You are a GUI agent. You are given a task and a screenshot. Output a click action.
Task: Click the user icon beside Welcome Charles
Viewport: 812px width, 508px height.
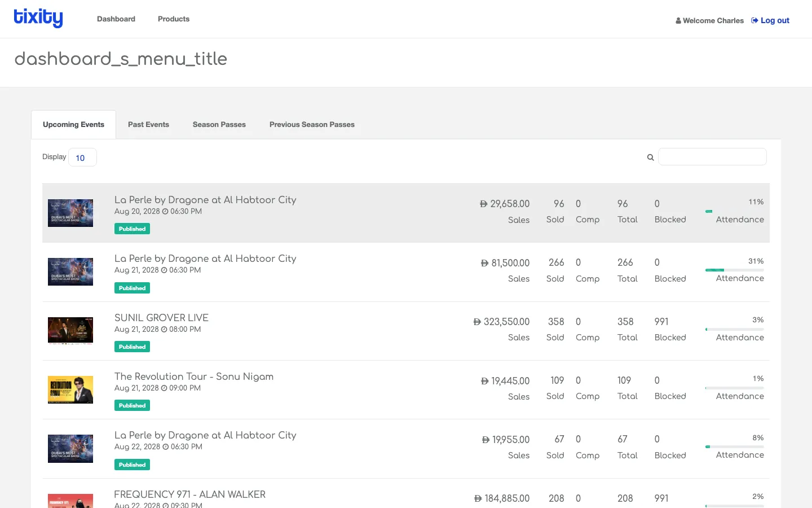678,21
